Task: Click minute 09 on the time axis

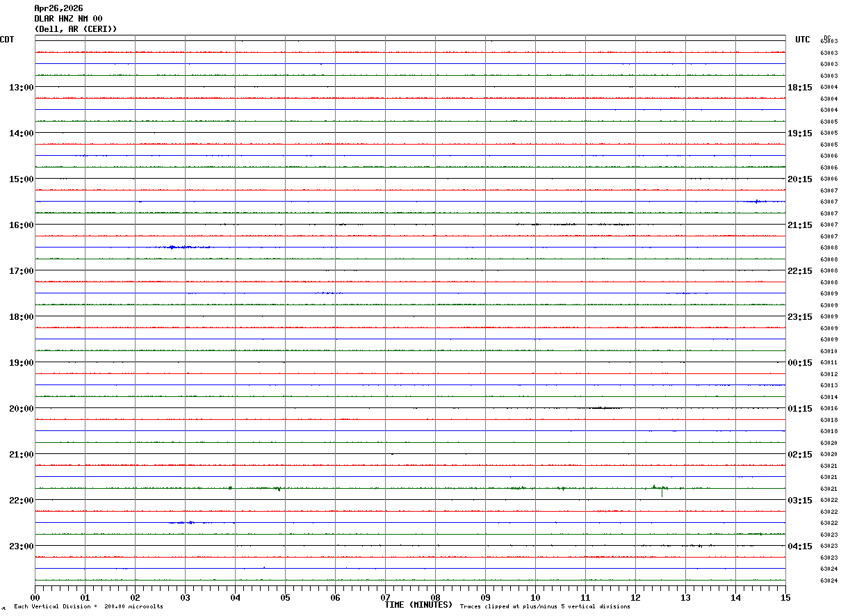Action: [485, 597]
